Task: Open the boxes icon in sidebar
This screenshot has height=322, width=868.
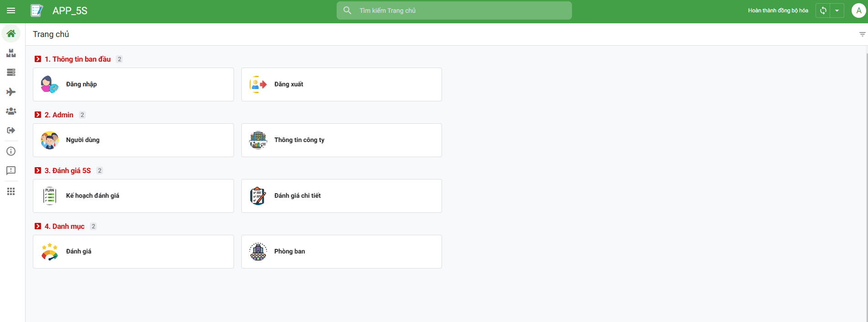Action: pos(11,53)
